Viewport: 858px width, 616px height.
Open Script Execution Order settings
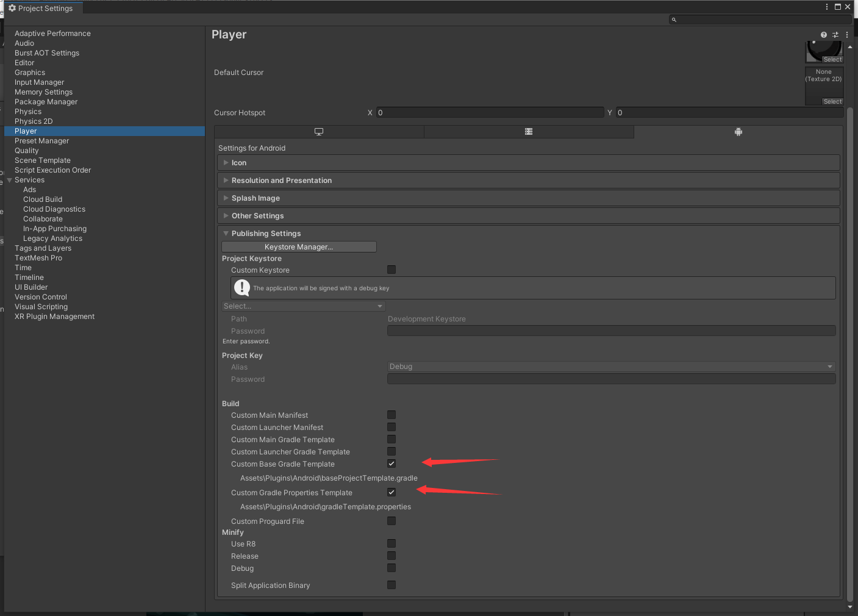[x=52, y=170]
